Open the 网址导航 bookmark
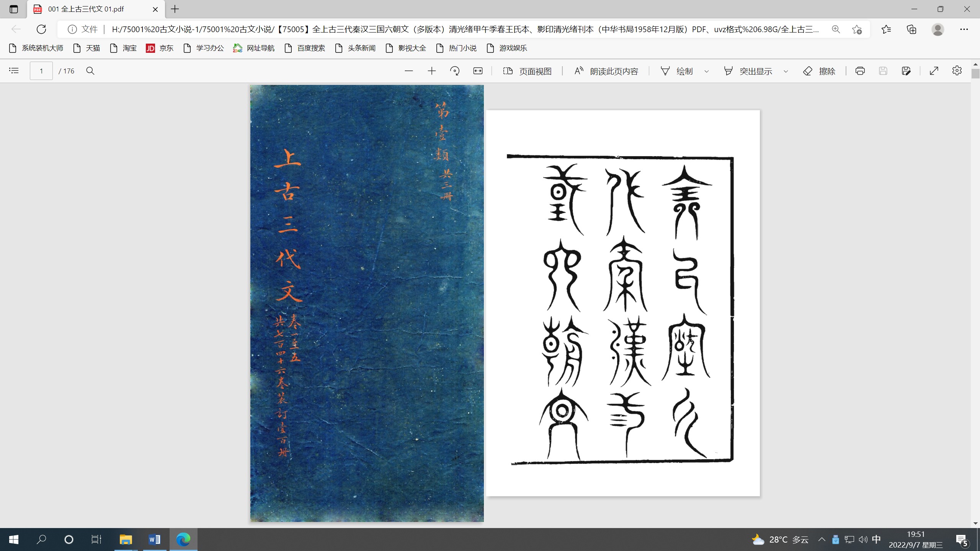980x551 pixels. (254, 48)
